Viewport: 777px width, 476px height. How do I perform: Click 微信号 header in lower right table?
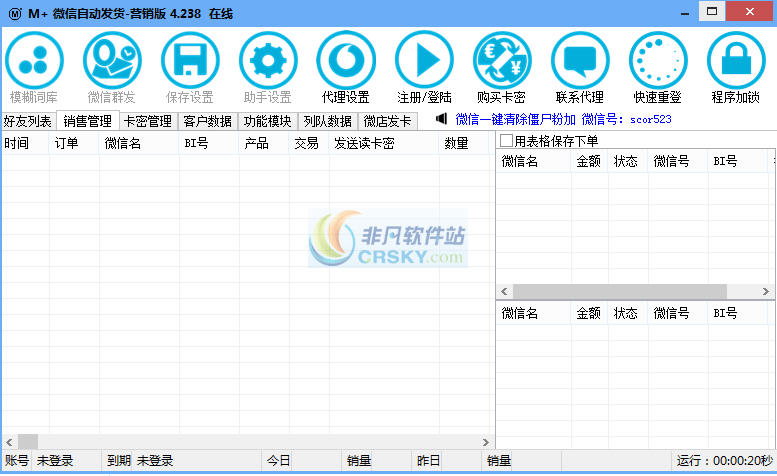tap(677, 313)
